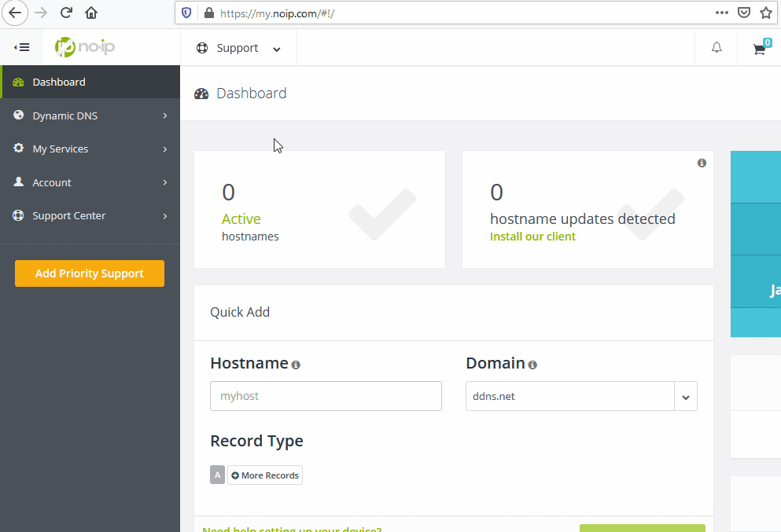Viewport: 781px width, 532px height.
Task: Open the notifications bell
Action: coord(717,48)
